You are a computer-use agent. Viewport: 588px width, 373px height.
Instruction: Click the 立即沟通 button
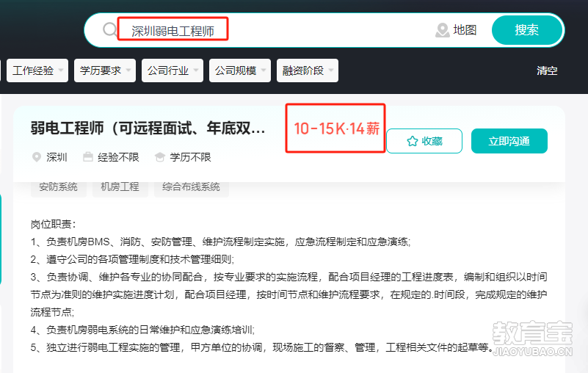point(509,141)
